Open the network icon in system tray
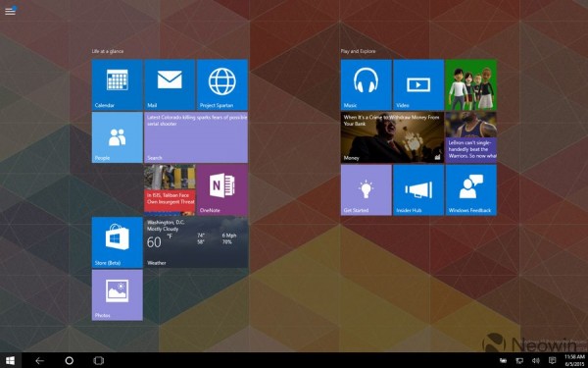Viewport: 588px width, 368px height. pyautogui.click(x=519, y=361)
